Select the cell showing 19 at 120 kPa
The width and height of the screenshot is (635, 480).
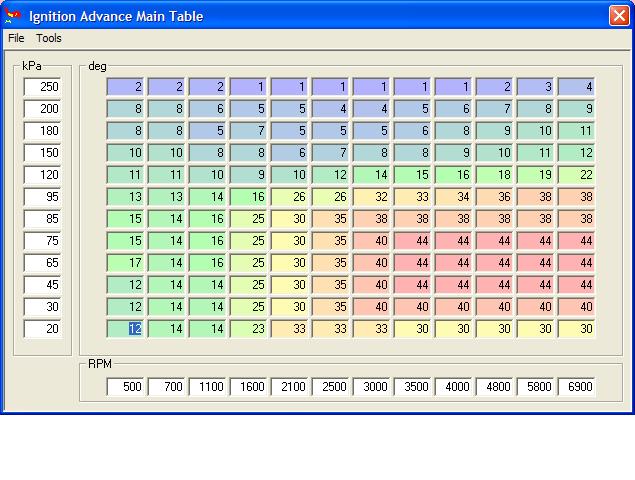click(536, 175)
